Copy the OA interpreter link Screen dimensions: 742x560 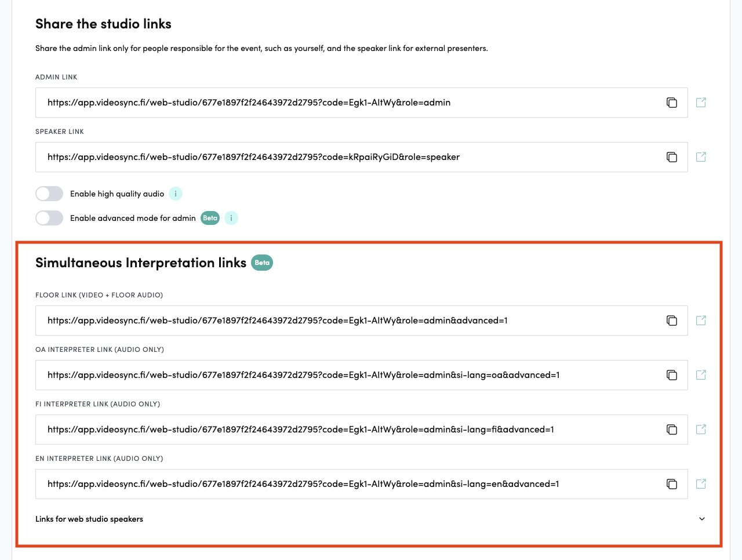point(671,375)
